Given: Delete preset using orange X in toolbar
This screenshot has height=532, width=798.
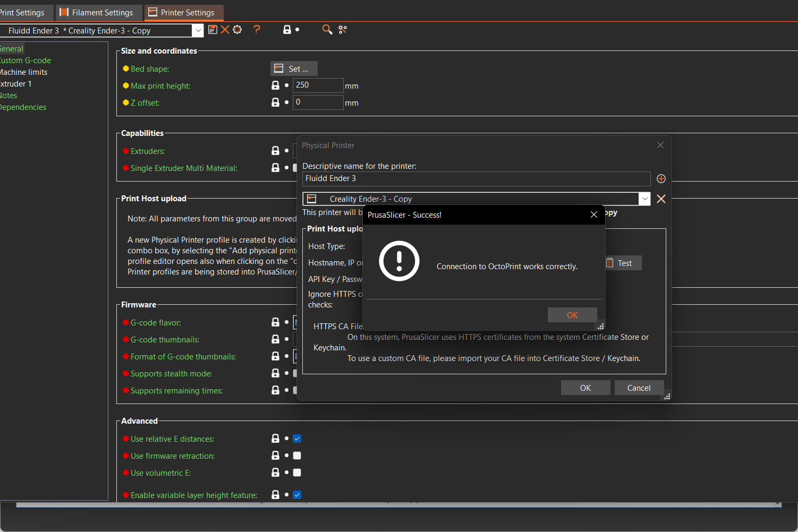Looking at the screenshot, I should pyautogui.click(x=225, y=30).
